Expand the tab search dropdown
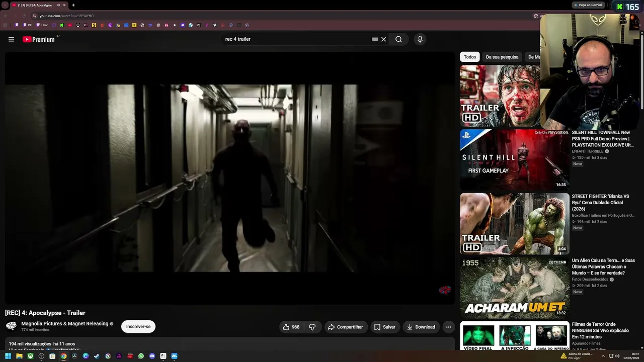 (5, 5)
